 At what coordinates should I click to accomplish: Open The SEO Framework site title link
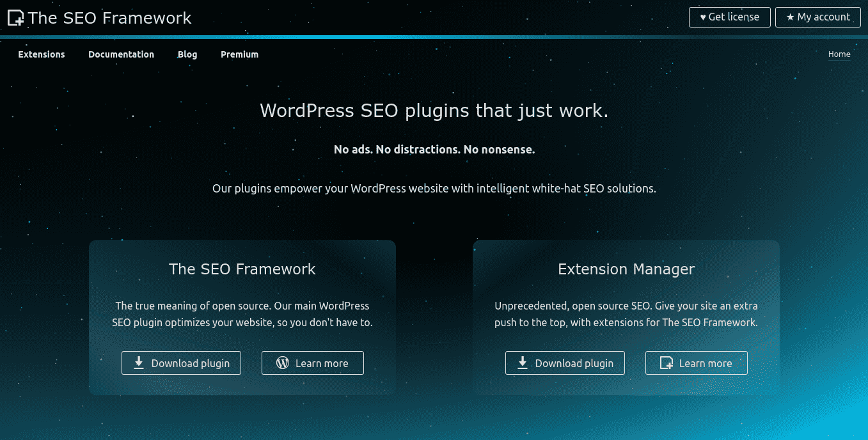(x=109, y=18)
